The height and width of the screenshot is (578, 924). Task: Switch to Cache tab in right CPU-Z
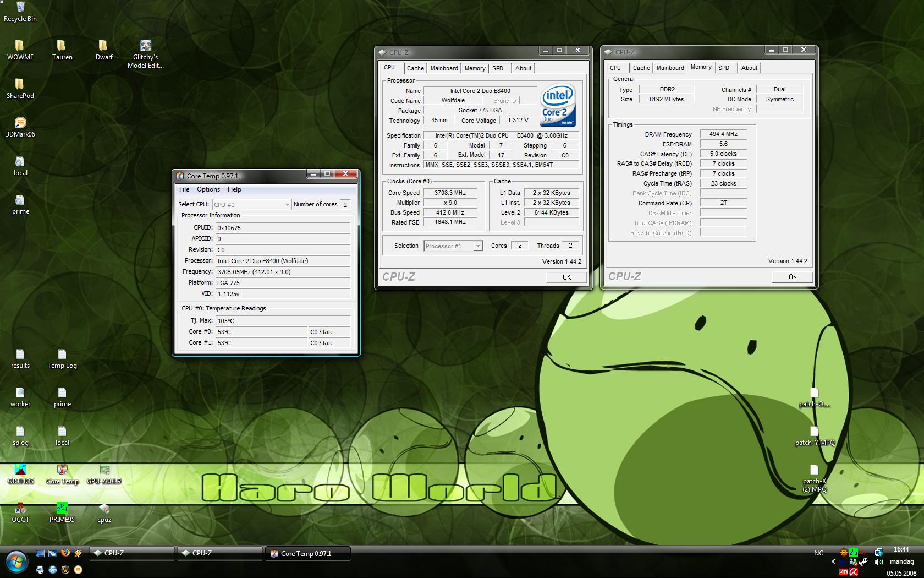click(x=641, y=68)
